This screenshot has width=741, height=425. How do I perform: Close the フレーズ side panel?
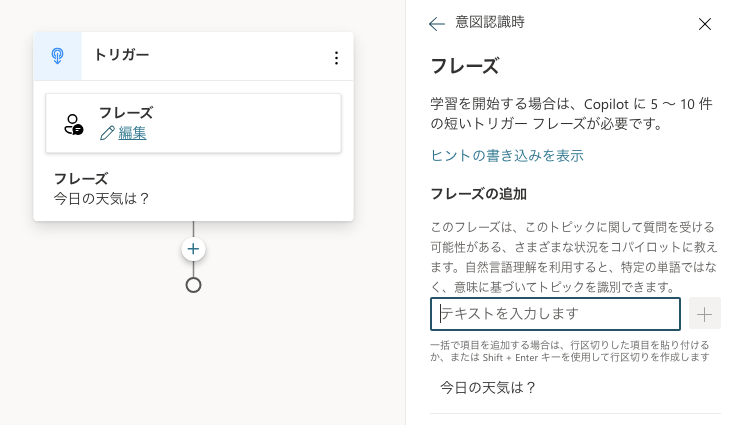705,24
